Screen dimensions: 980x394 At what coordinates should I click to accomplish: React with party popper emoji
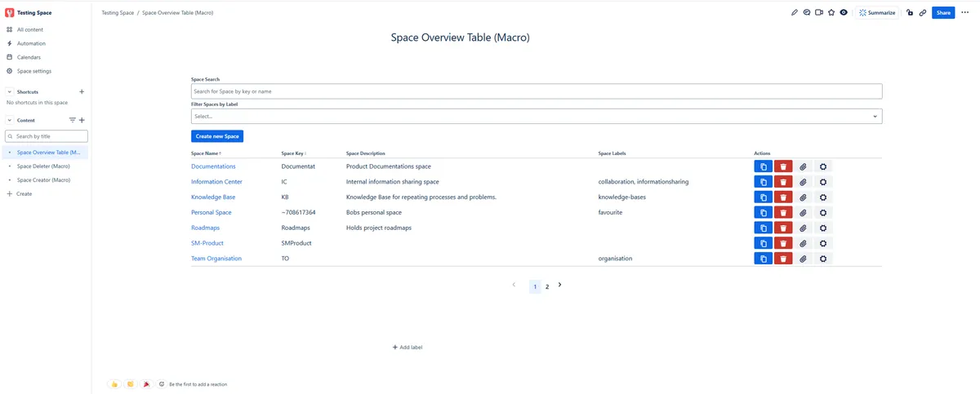click(145, 383)
